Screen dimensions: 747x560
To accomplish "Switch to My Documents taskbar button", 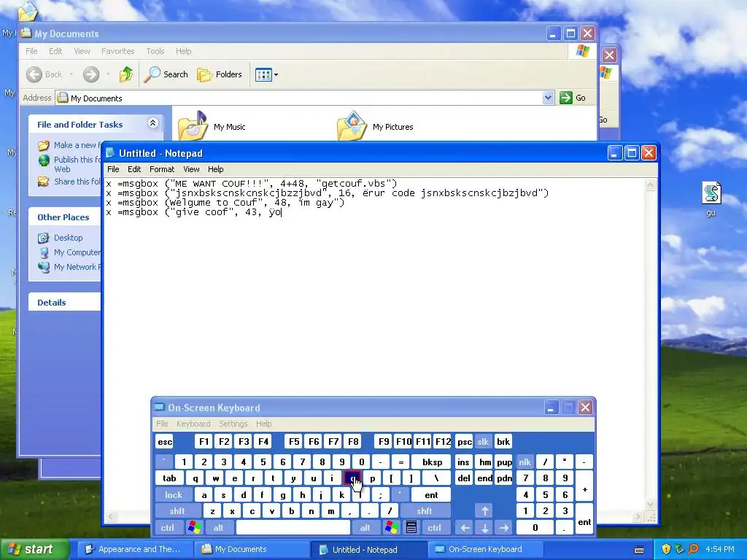I will (250, 549).
